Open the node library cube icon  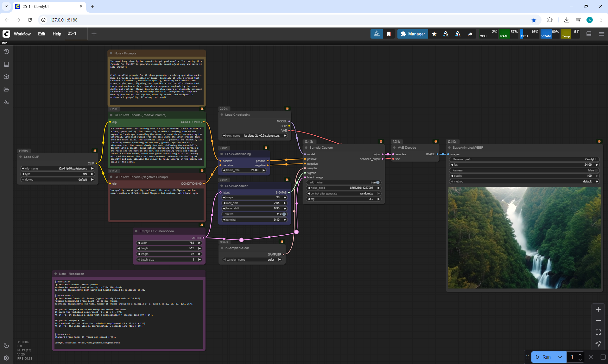pos(6,77)
